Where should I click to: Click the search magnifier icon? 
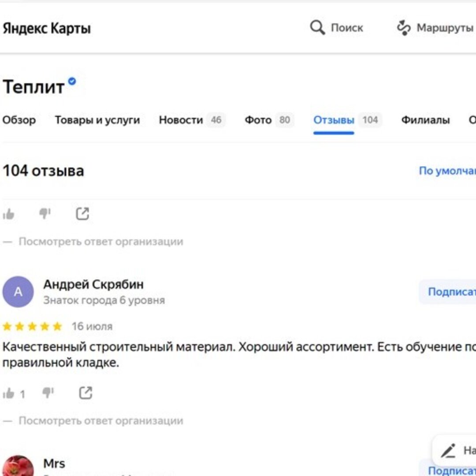317,28
